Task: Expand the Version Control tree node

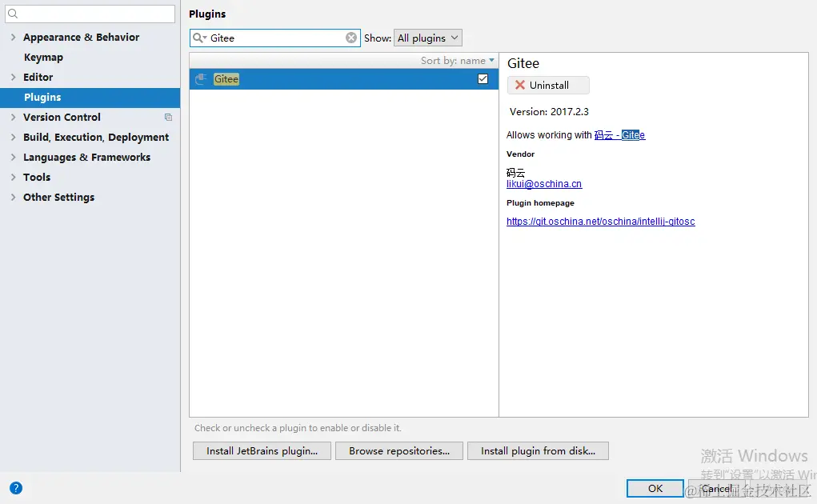Action: point(13,117)
